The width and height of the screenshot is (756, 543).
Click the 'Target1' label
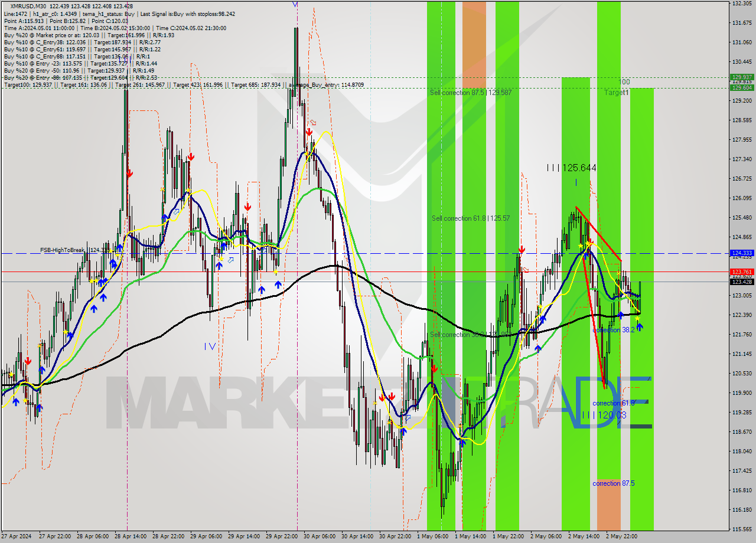pyautogui.click(x=617, y=93)
